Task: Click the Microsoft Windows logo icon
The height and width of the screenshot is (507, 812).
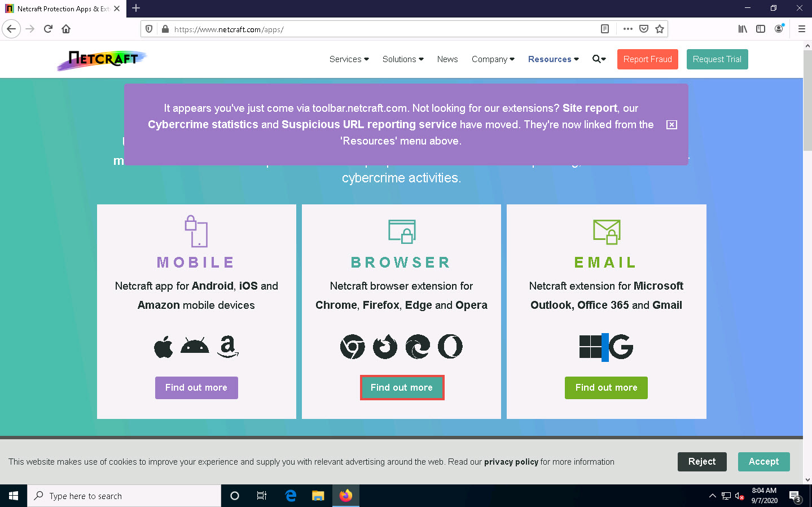Action: (590, 347)
